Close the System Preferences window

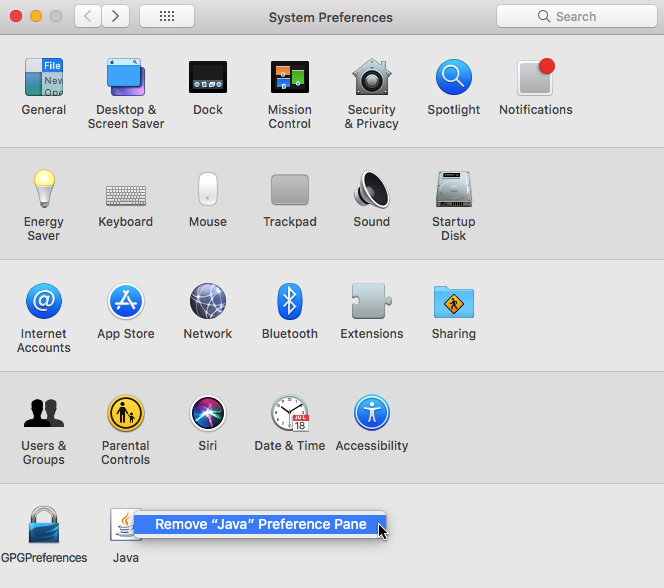point(16,16)
